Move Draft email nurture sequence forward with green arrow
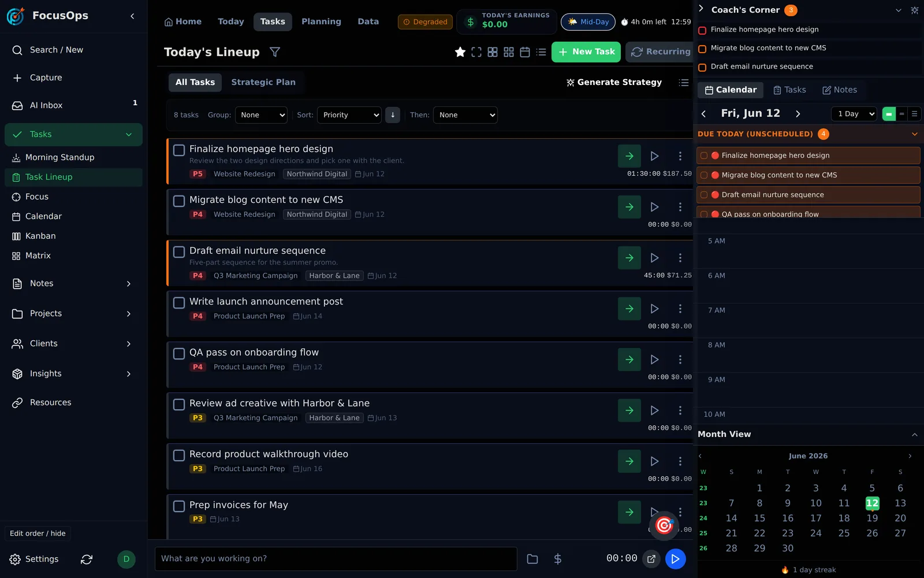 [629, 258]
